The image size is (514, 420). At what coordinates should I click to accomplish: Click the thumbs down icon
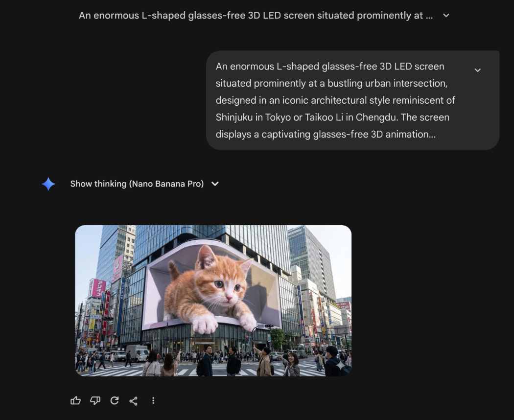[x=95, y=400]
